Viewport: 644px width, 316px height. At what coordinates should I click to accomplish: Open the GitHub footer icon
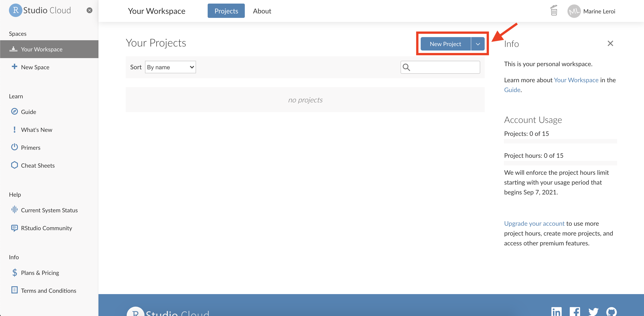click(x=612, y=312)
